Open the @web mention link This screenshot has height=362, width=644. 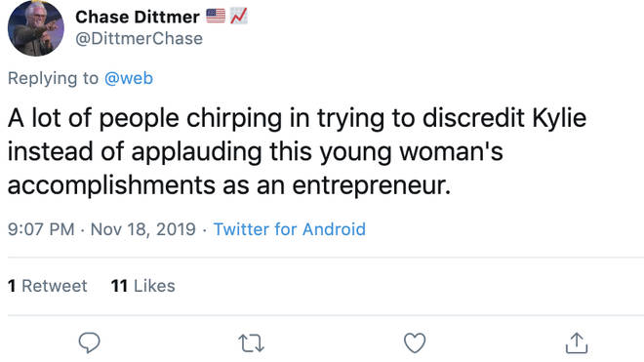(x=129, y=78)
